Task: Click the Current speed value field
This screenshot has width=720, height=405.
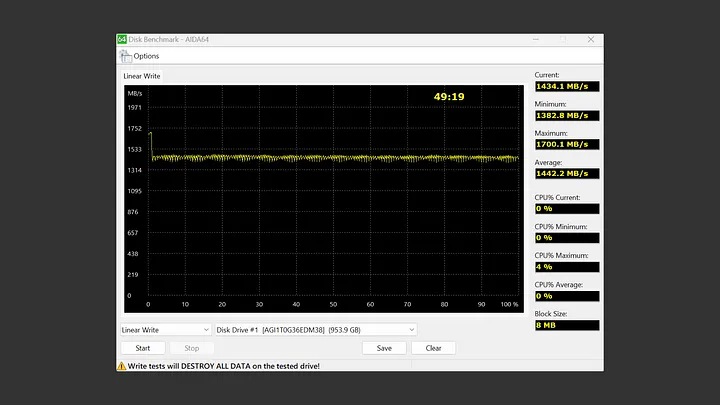Action: tap(567, 86)
